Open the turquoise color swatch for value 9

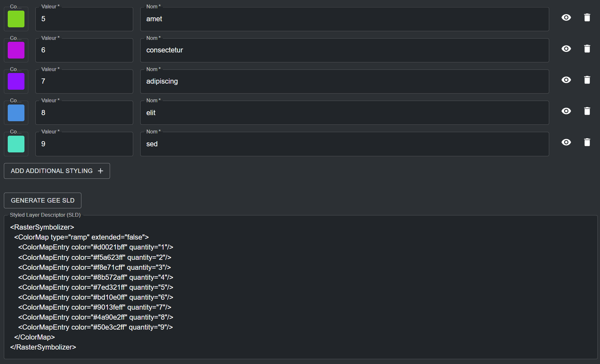tap(16, 144)
